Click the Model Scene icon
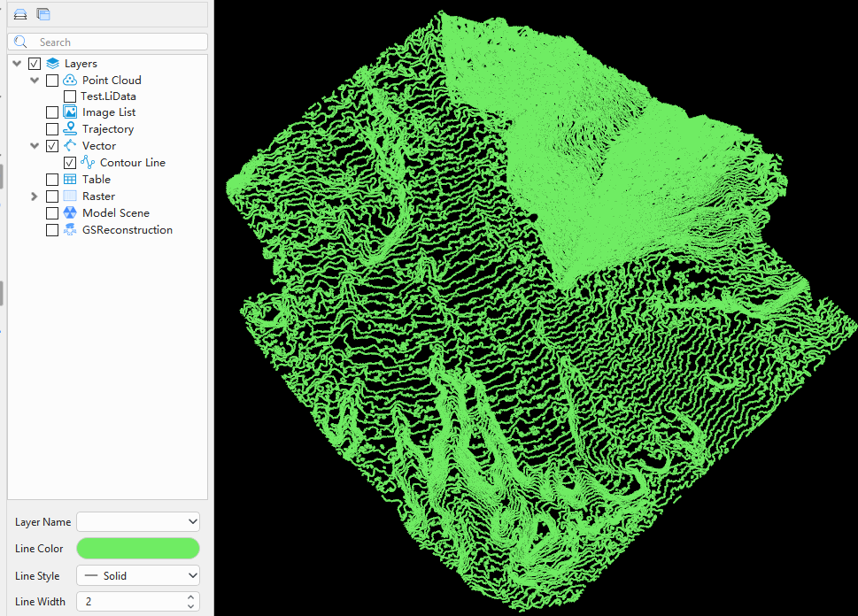The height and width of the screenshot is (616, 858). point(70,212)
